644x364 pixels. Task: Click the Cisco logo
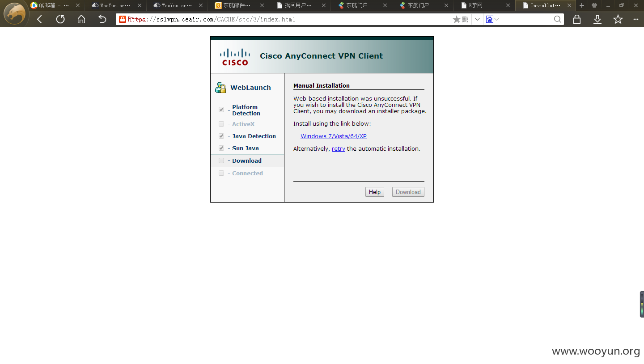pos(235,57)
